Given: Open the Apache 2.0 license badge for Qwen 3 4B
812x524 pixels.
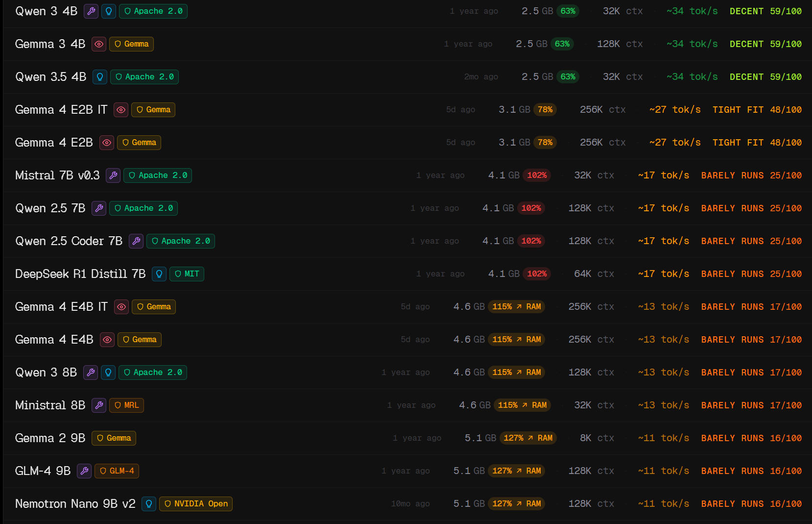Looking at the screenshot, I should click(x=153, y=11).
